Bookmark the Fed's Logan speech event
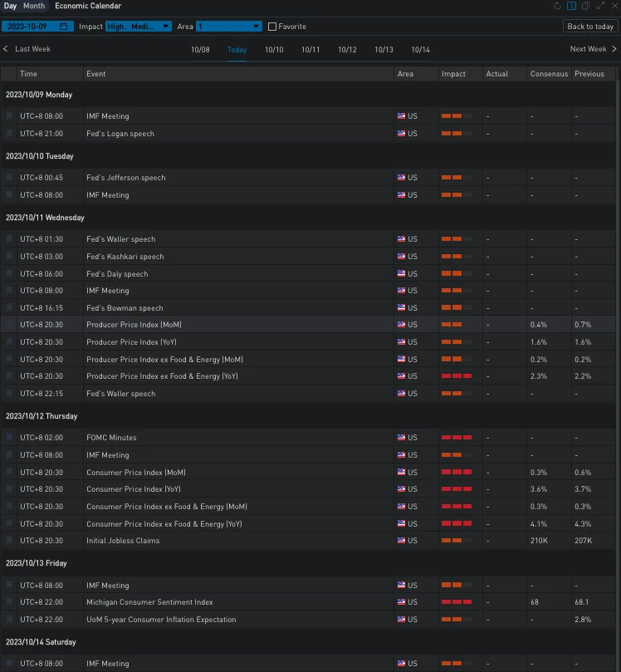The height and width of the screenshot is (672, 621). click(x=10, y=134)
